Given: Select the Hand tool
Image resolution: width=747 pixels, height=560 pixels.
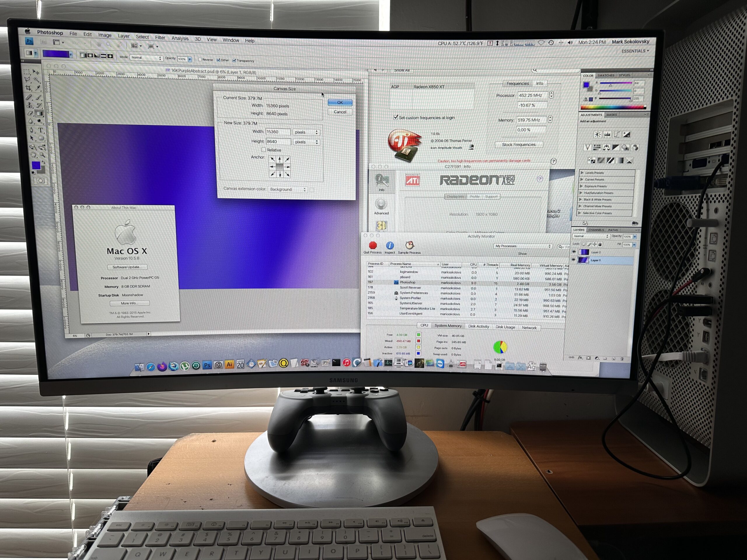Looking at the screenshot, I should (34, 155).
